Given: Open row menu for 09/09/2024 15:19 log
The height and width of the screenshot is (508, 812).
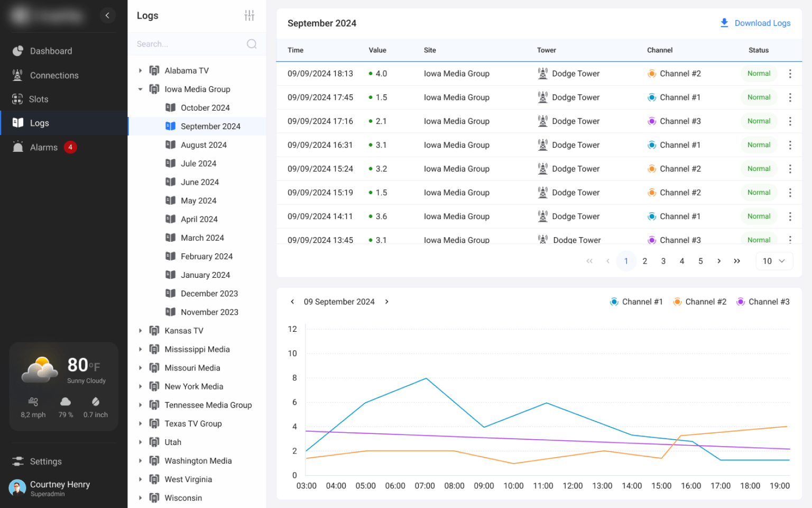Looking at the screenshot, I should 790,193.
